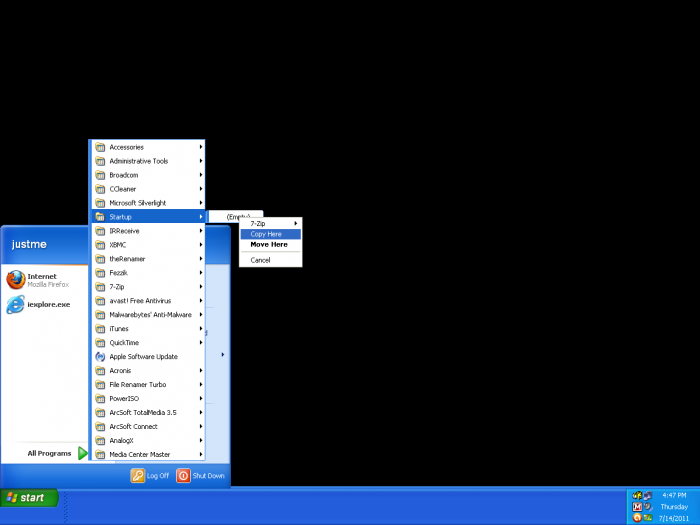This screenshot has width=700, height=525.
Task: Select Cancel in the context menu
Action: 271,260
